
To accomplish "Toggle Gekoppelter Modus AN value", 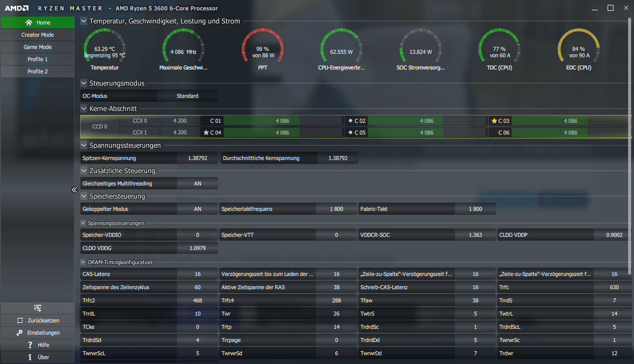I will coord(198,209).
